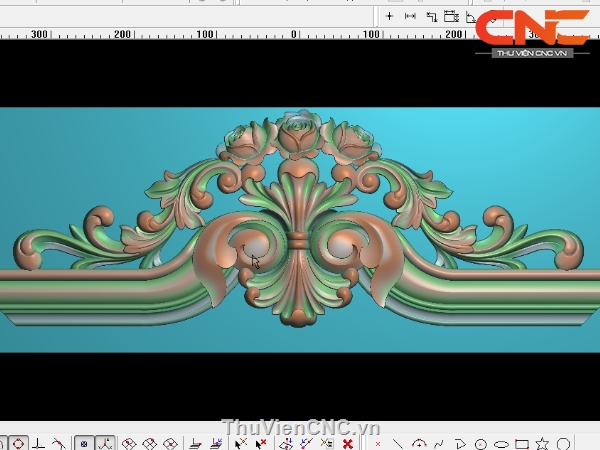This screenshot has height=450, width=600.
Task: Pick the circle drawing tool
Action: tap(481, 443)
